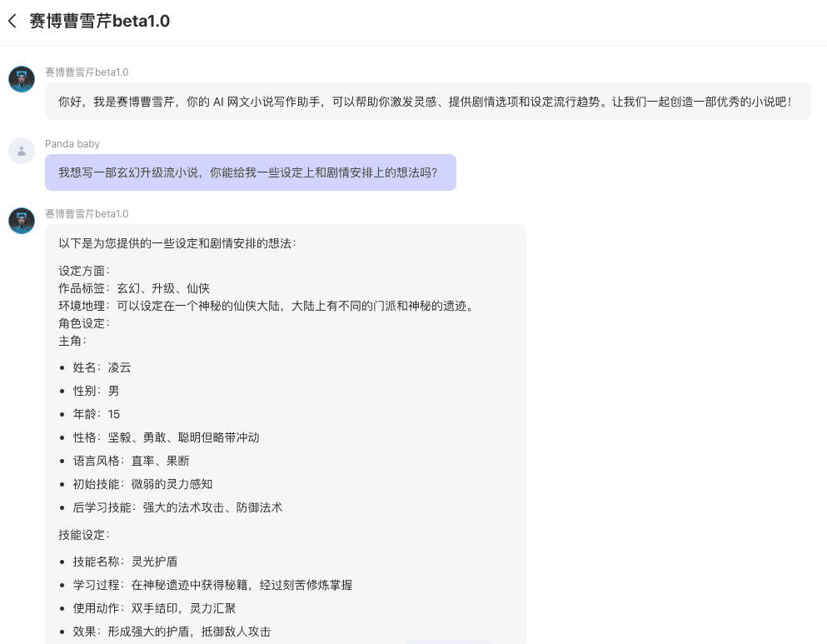Click the 性格 bullet describing personality
Screen dimensions: 827x644
coord(166,437)
